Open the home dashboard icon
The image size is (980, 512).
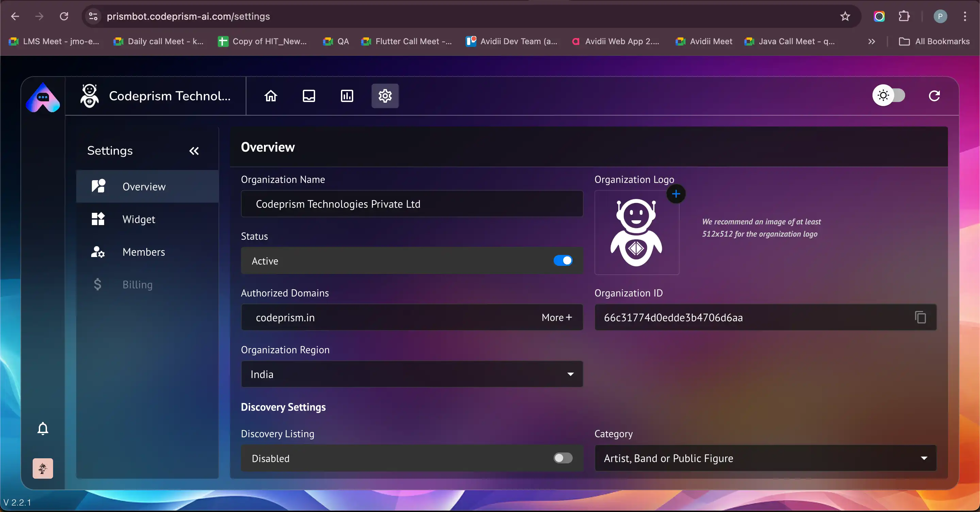point(271,96)
